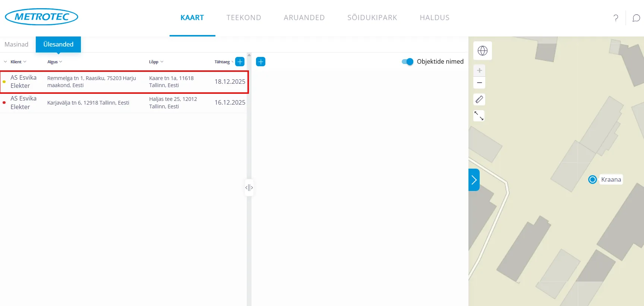Click the panel splitter handle
644x306 pixels.
pyautogui.click(x=249, y=188)
